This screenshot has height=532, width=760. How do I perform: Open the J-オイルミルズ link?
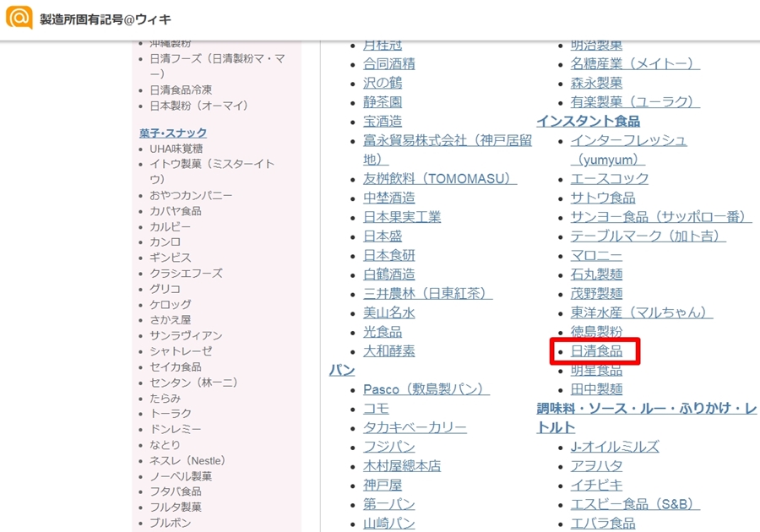click(x=615, y=447)
